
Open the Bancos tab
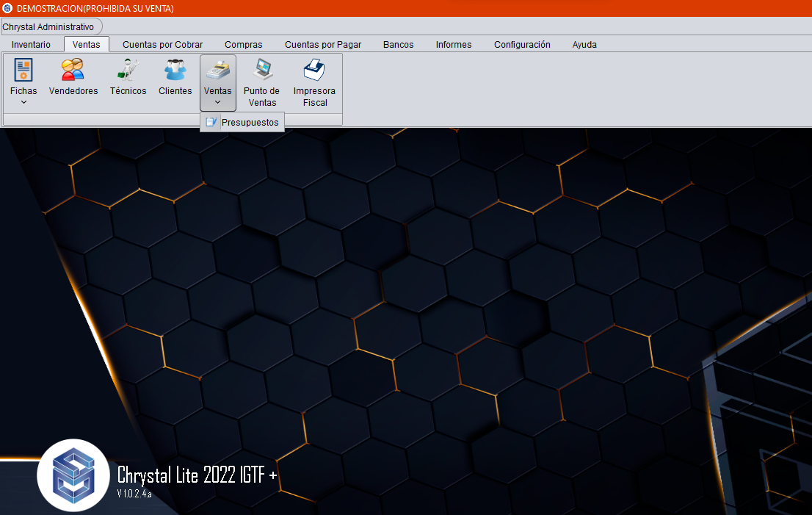pyautogui.click(x=398, y=45)
